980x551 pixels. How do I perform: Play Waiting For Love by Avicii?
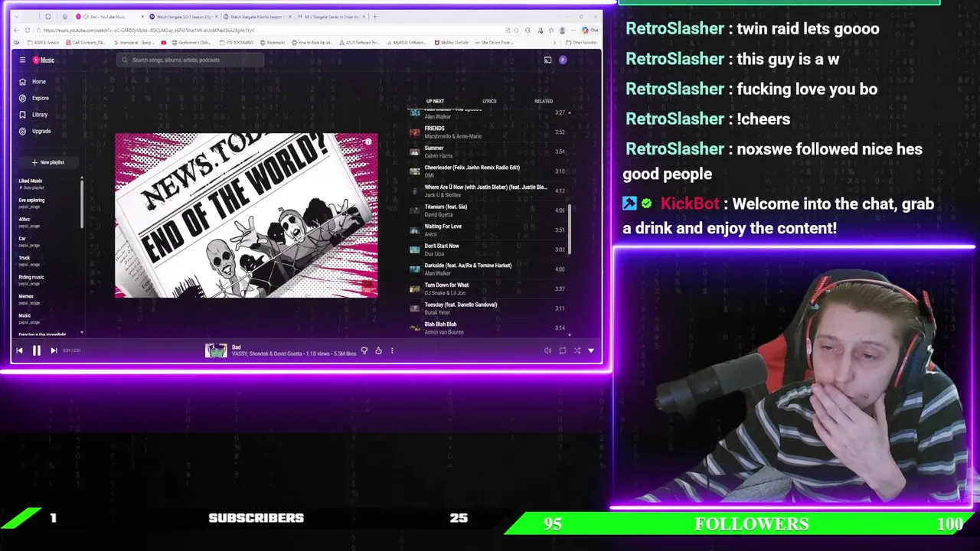pos(487,230)
